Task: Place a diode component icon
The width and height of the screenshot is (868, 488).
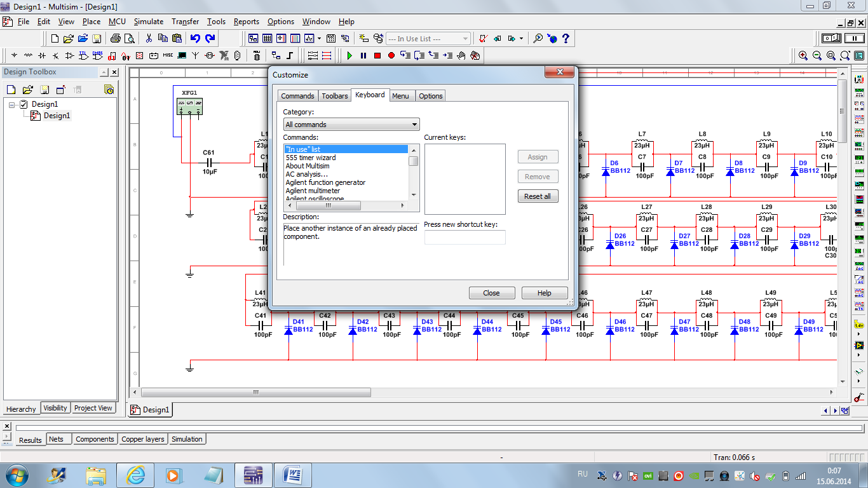Action: pyautogui.click(x=42, y=55)
